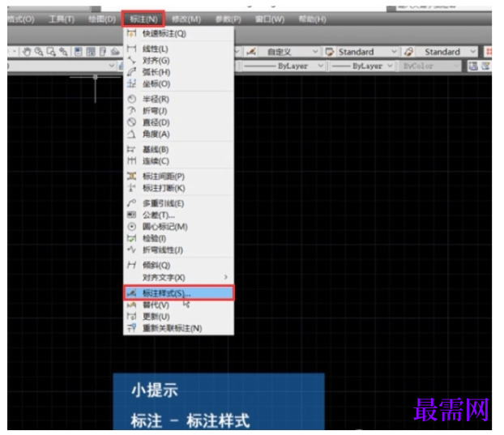Choose 多重引线(E) multileader
This screenshot has width=504, height=435.
pyautogui.click(x=179, y=203)
